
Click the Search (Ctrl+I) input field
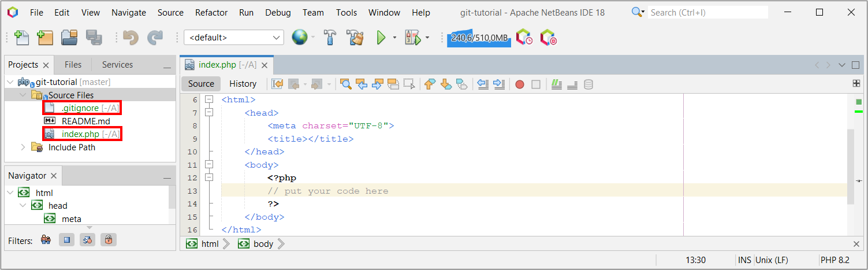707,12
